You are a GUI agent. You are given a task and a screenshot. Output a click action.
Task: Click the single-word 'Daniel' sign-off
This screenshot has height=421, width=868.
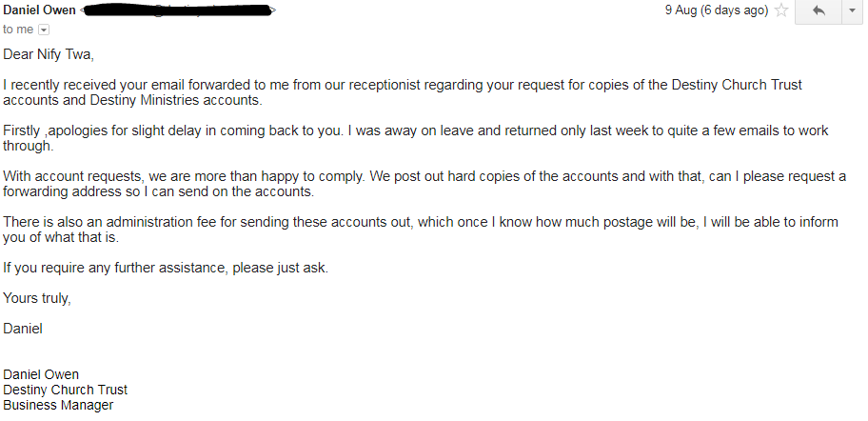click(x=23, y=329)
